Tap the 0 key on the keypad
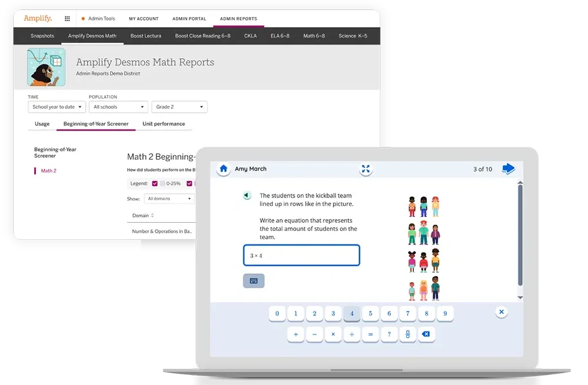Screen dimensions: 588x385 click(x=277, y=313)
